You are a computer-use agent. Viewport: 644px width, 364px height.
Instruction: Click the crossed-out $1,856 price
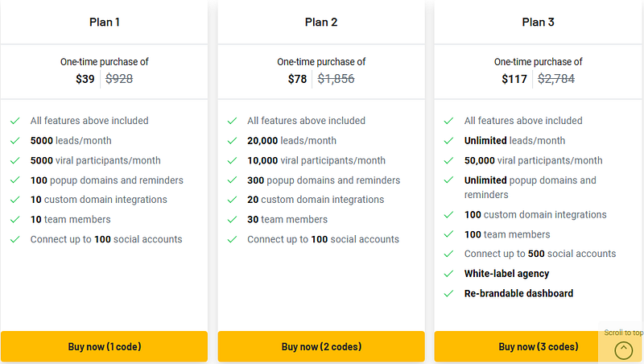click(336, 79)
